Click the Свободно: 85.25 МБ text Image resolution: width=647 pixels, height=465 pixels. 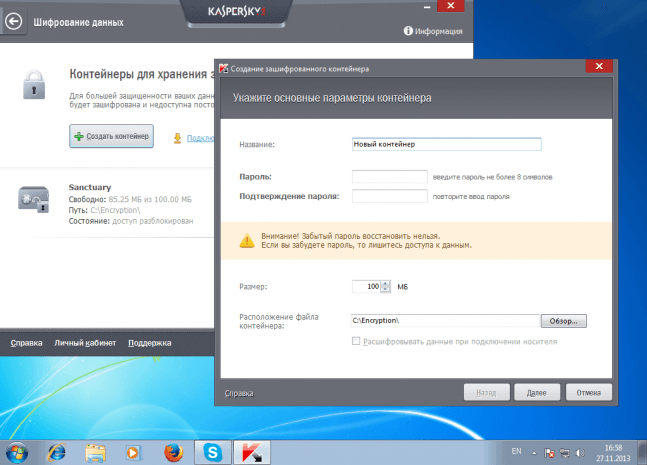(x=130, y=199)
